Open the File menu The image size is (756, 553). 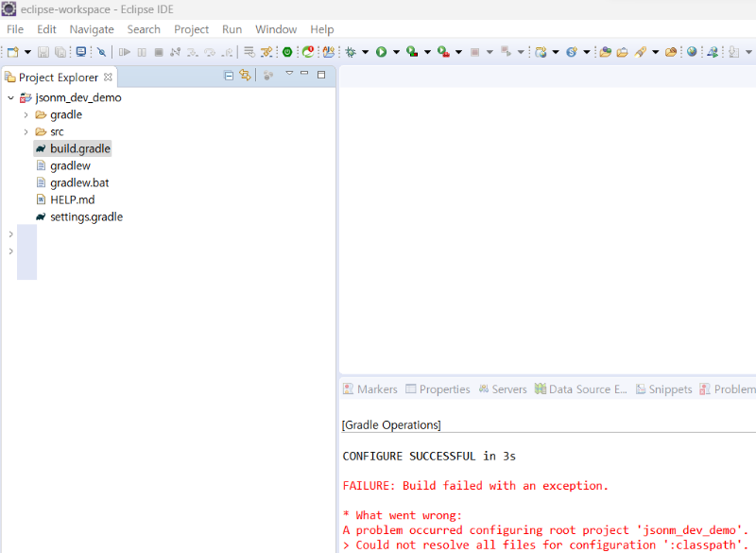(15, 29)
